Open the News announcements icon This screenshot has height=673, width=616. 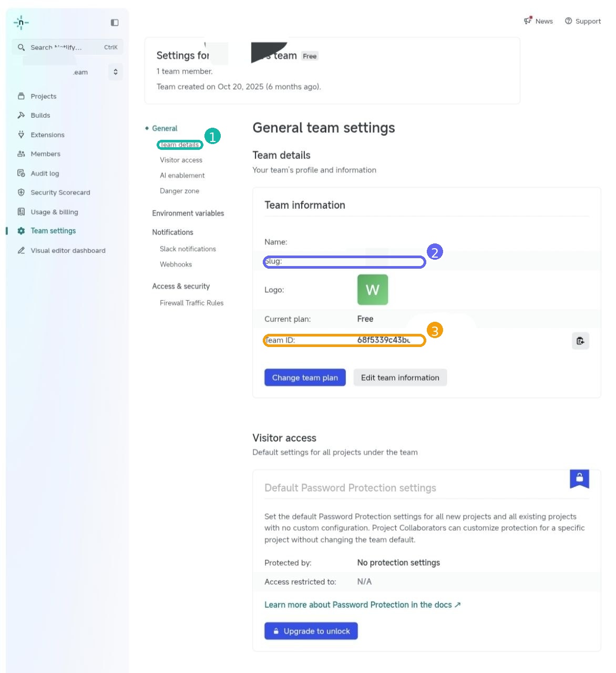click(527, 21)
